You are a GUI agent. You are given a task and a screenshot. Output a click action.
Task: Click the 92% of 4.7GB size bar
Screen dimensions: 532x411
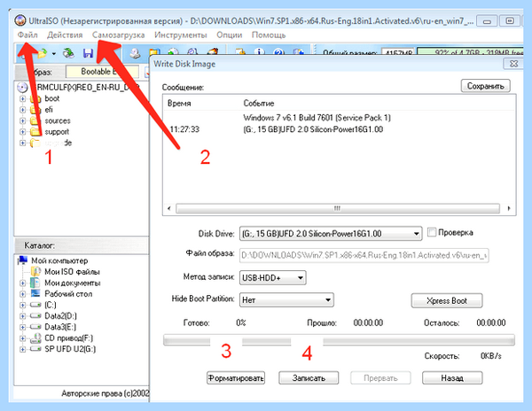point(470,52)
